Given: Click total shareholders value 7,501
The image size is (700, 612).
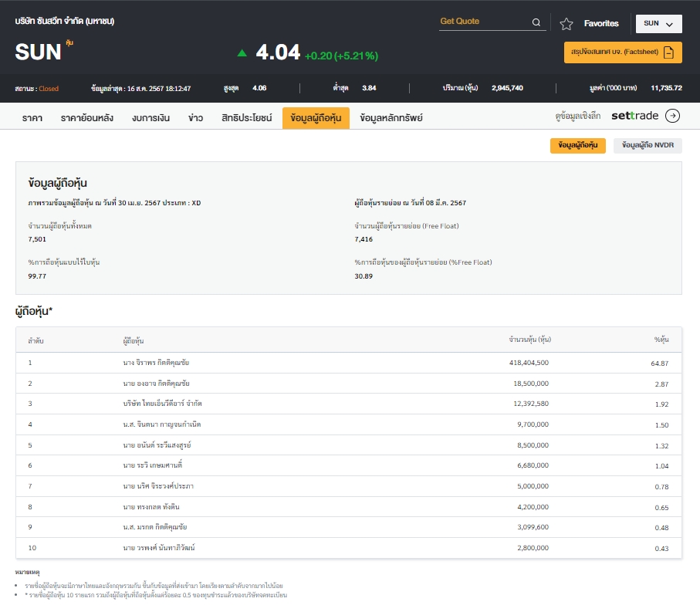Looking at the screenshot, I should [x=37, y=239].
